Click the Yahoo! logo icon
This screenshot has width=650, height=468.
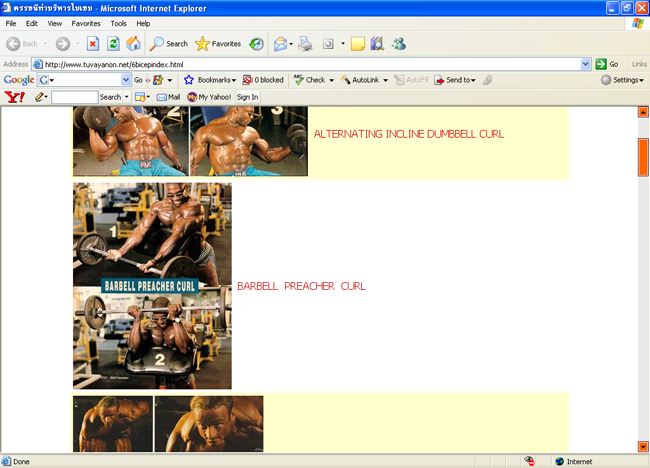[15, 97]
